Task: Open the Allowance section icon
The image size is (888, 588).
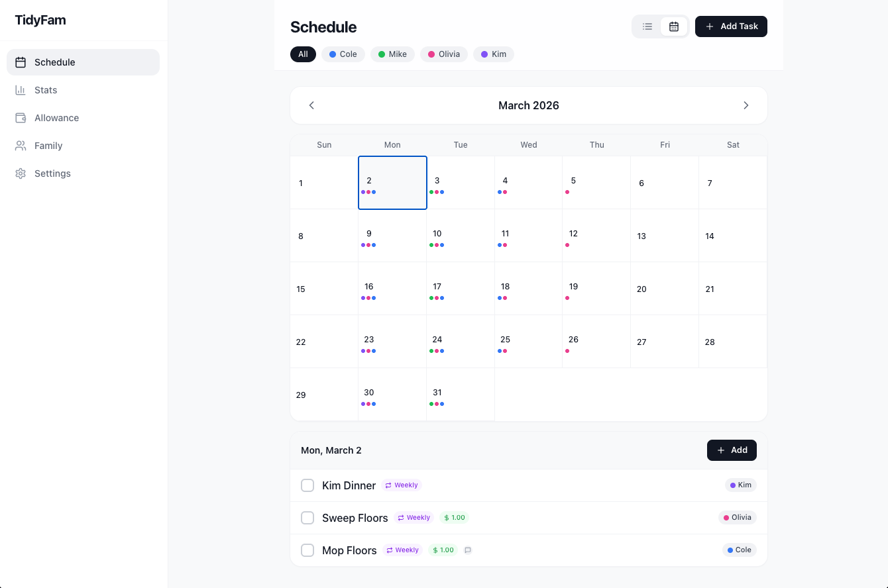Action: click(x=21, y=118)
